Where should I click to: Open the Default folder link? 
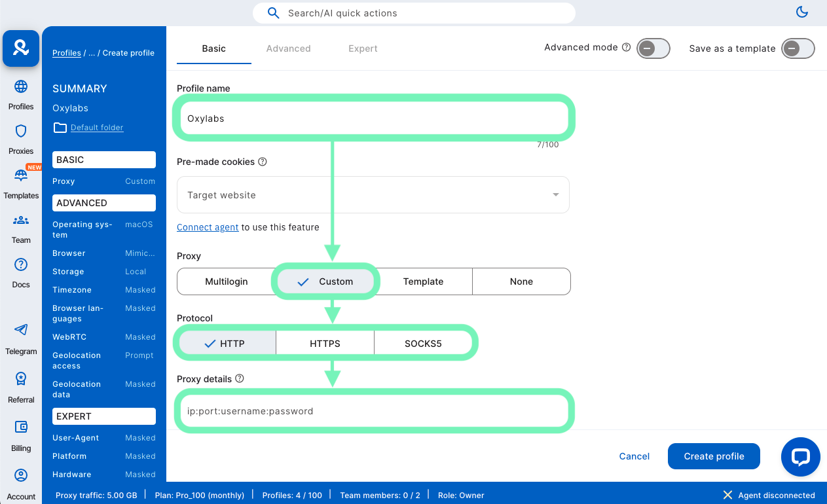tap(96, 128)
